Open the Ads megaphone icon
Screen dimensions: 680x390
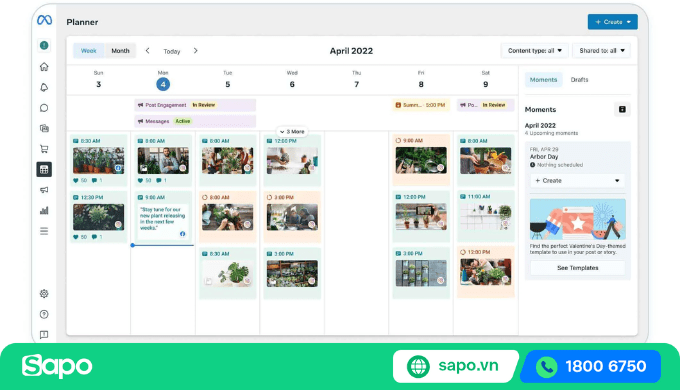(44, 190)
